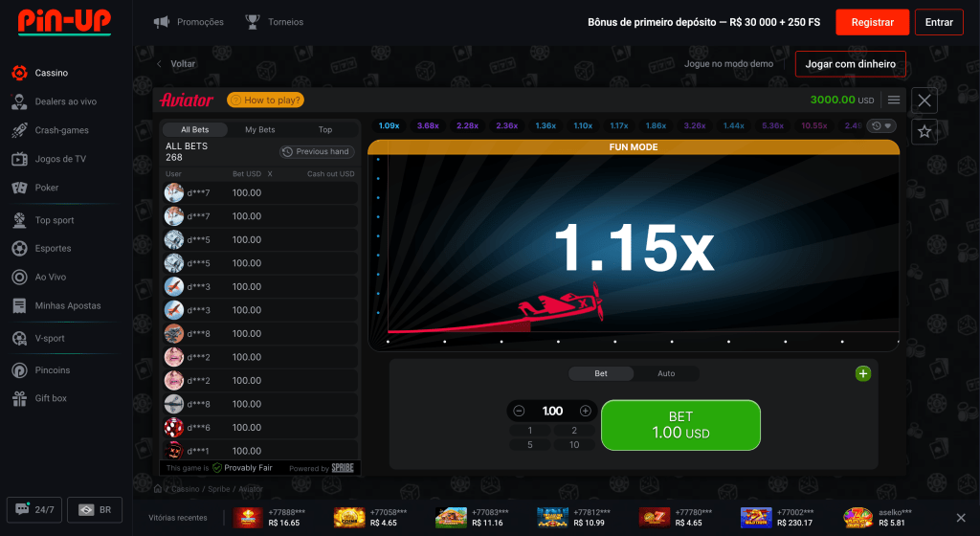Screen dimensions: 980x536
Task: Open the Top bets tab
Action: point(325,129)
